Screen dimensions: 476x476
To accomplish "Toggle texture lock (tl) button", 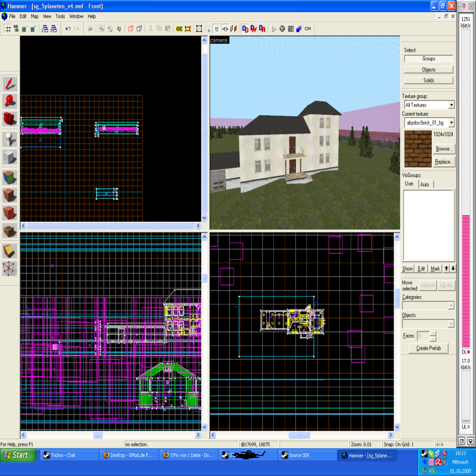I will pyautogui.click(x=216, y=29).
